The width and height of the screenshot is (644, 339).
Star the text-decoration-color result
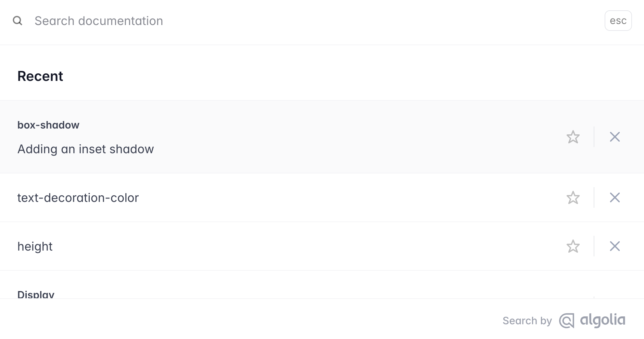(573, 198)
